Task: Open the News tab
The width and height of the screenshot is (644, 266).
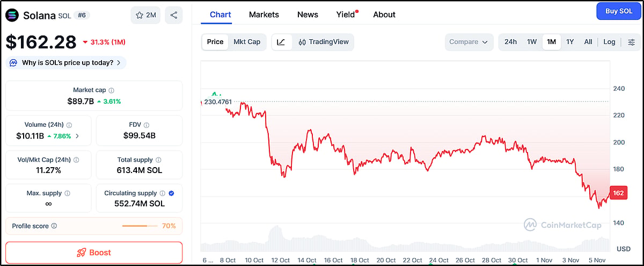Action: 308,15
